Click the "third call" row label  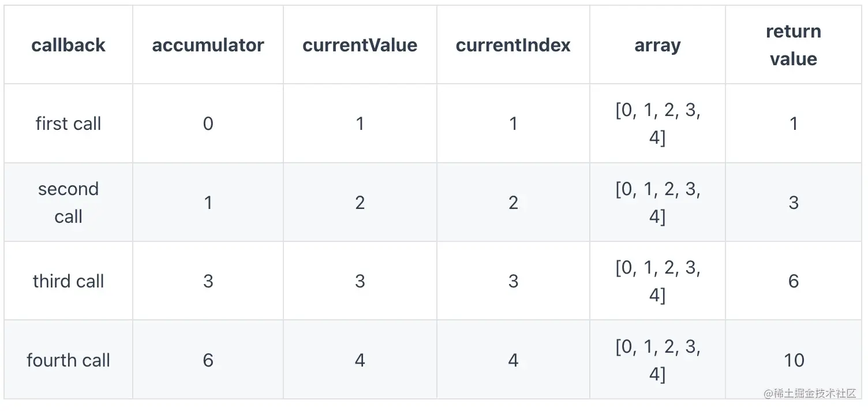click(x=68, y=281)
